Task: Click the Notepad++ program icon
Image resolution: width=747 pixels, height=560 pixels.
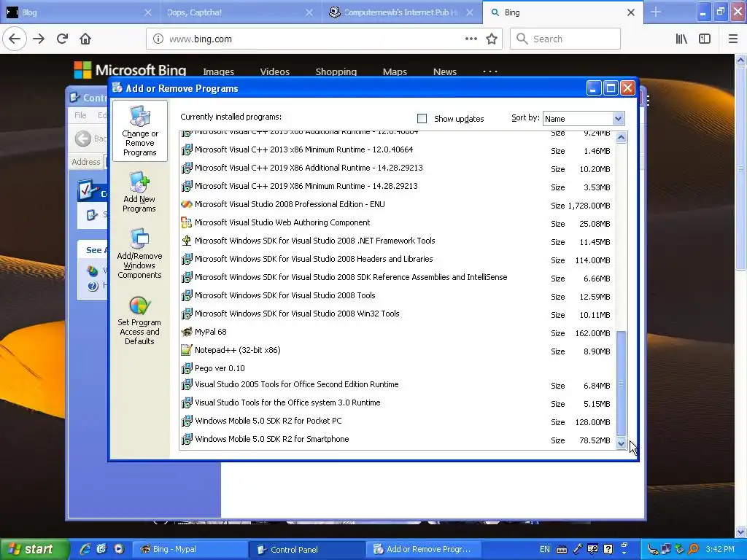Action: tap(187, 350)
